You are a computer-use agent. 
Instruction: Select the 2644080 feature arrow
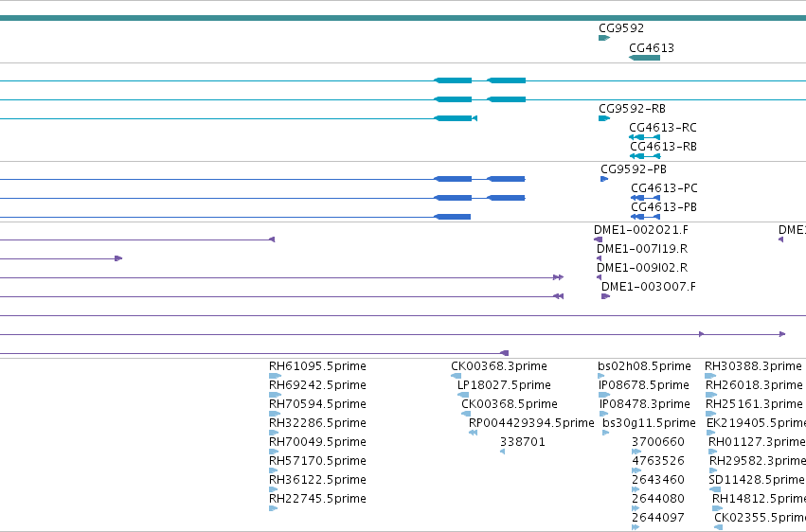(x=636, y=508)
